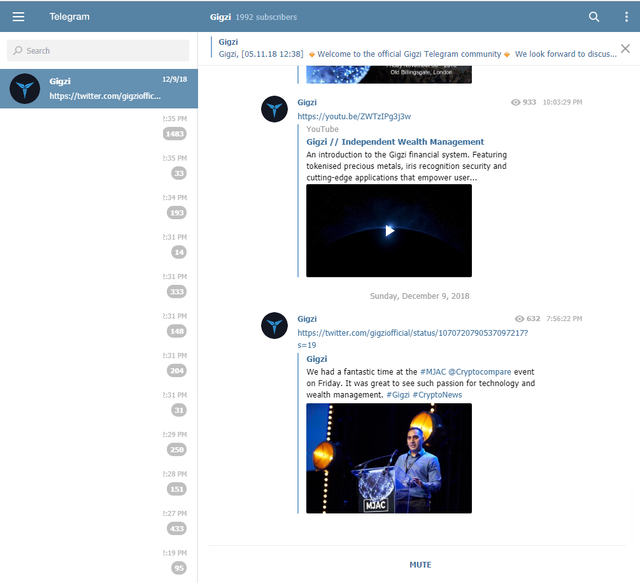Open chat with 33 unread badge

[99, 167]
